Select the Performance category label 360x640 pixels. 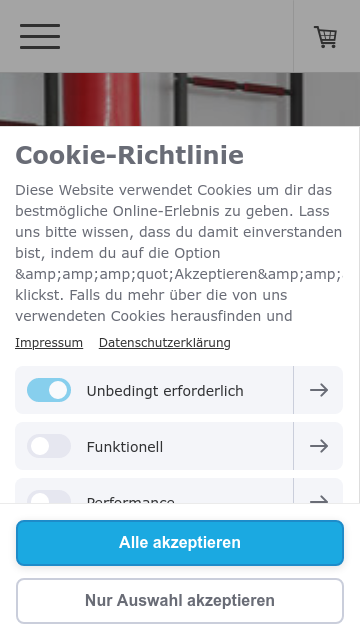[131, 500]
